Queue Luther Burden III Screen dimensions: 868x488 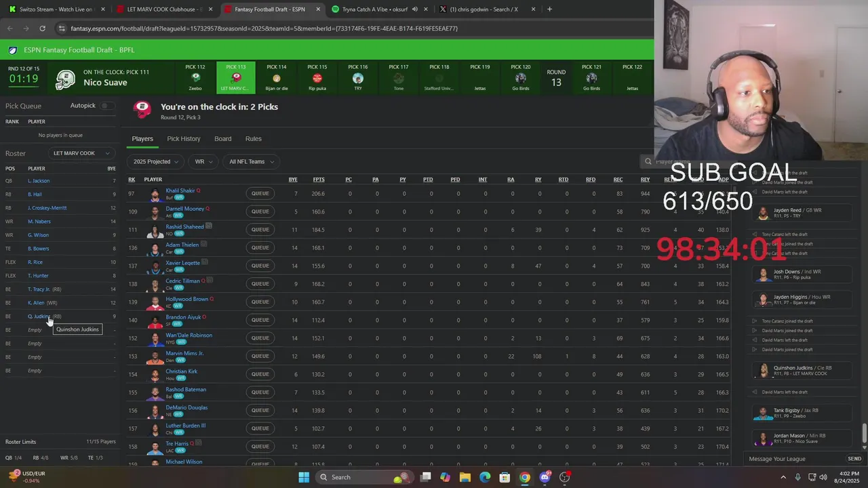(x=260, y=428)
